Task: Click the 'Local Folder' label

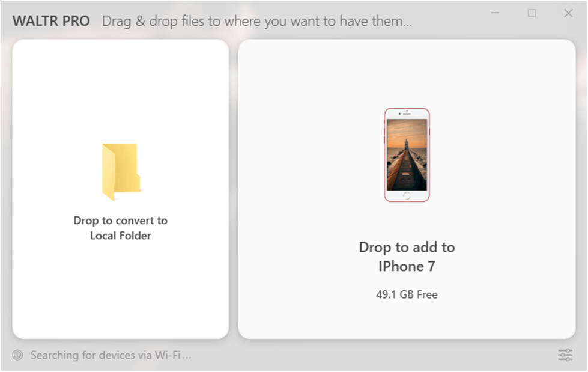Action: [120, 236]
